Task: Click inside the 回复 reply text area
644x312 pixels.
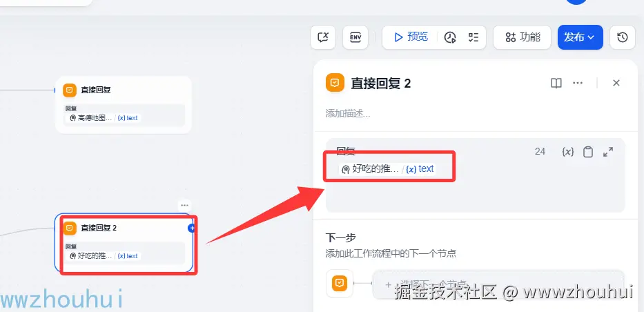Action: tap(475, 185)
